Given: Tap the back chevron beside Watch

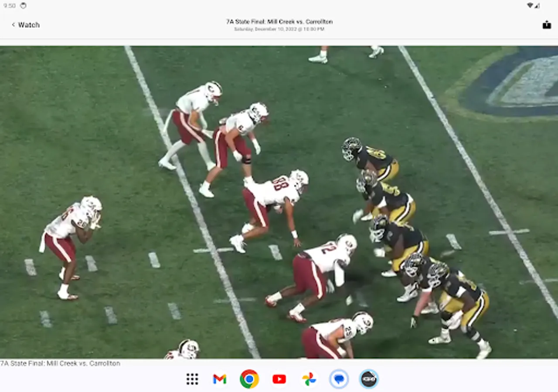Looking at the screenshot, I should 13,25.
